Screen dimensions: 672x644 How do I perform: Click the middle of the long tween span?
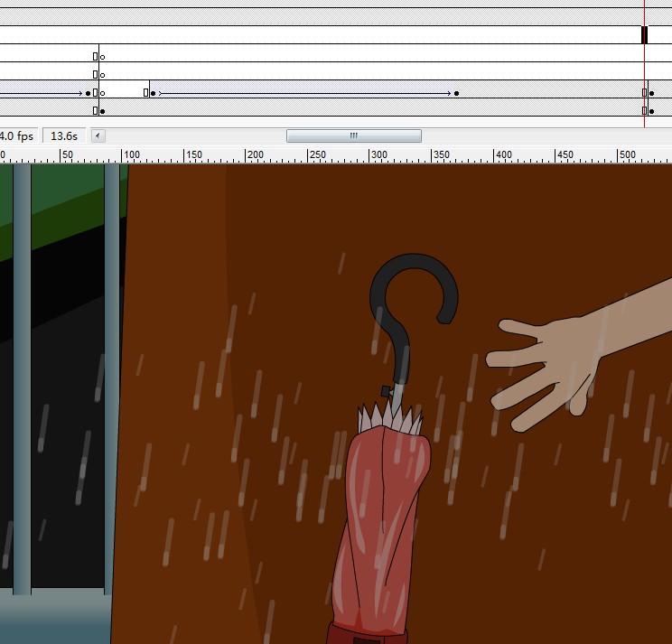click(303, 92)
